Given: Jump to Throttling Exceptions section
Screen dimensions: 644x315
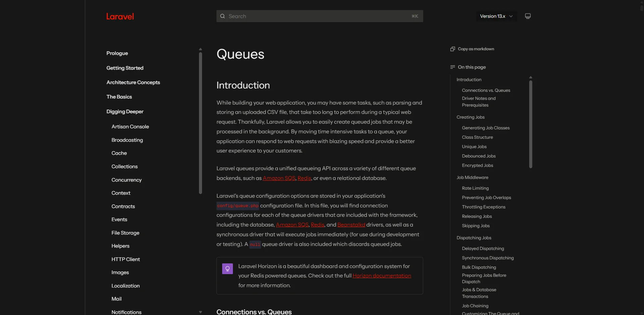Looking at the screenshot, I should click(x=484, y=207).
